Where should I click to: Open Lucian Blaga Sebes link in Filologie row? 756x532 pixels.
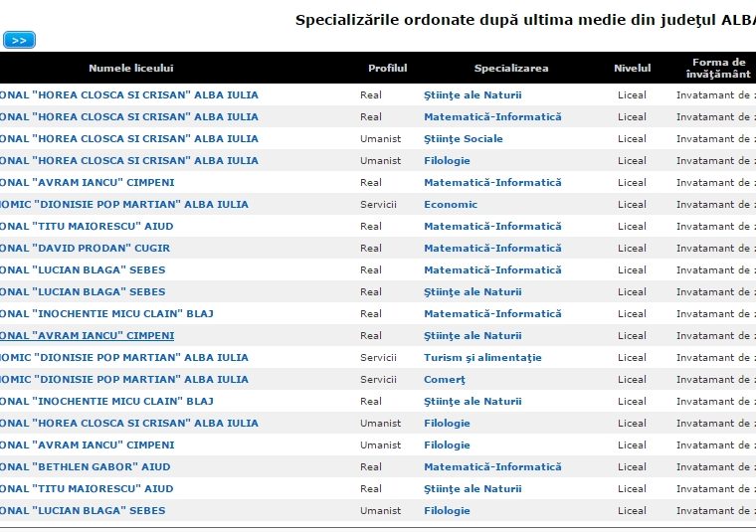coord(83,511)
